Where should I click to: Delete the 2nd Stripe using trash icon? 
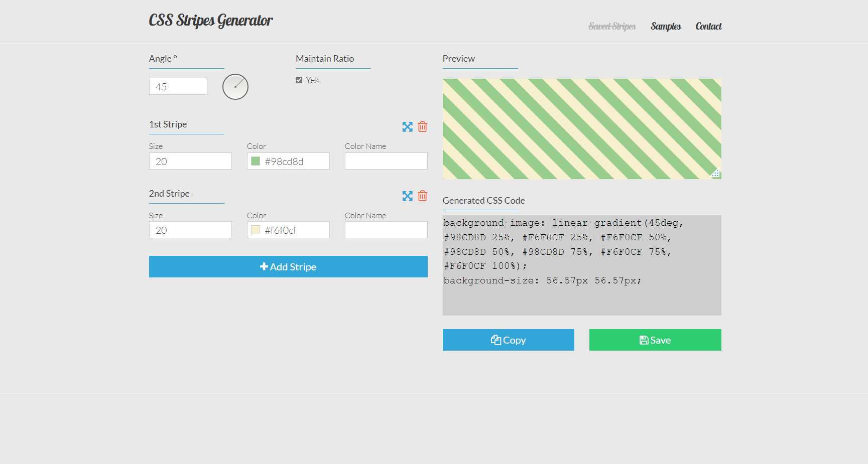422,196
